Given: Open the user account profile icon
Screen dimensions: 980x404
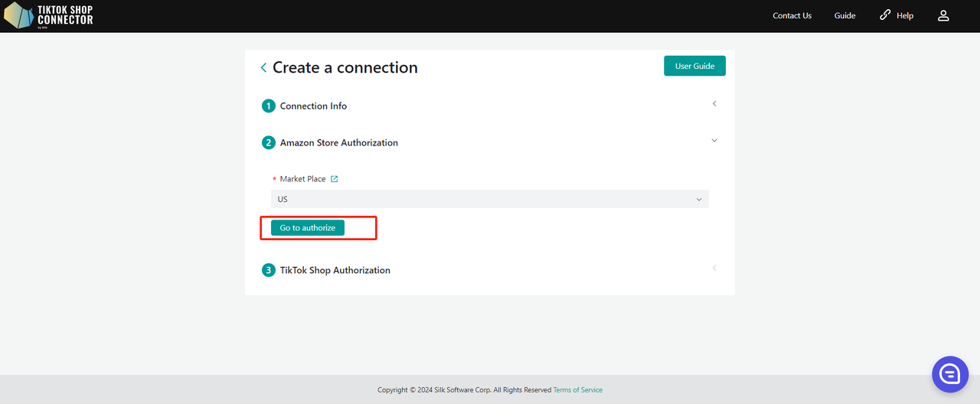Looking at the screenshot, I should pos(943,15).
